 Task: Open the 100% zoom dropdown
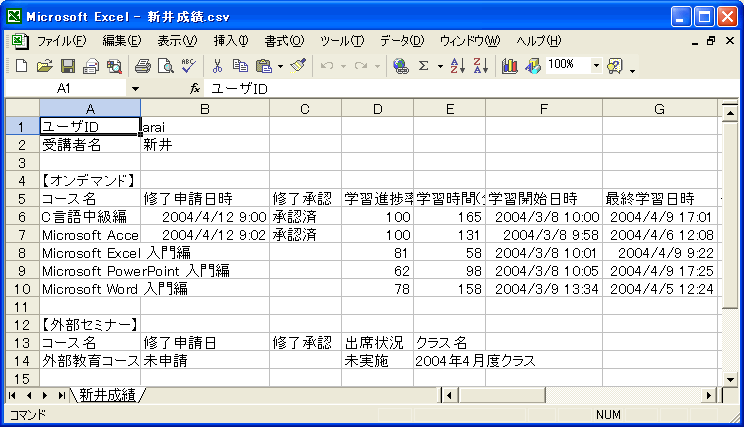[x=596, y=65]
